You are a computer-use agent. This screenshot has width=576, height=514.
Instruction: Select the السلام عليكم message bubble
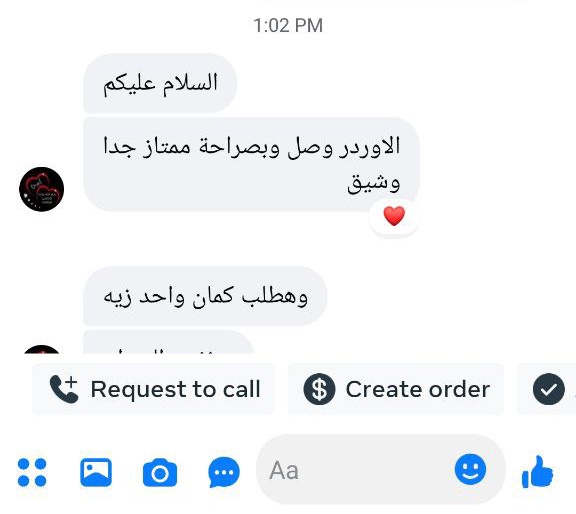tap(160, 83)
